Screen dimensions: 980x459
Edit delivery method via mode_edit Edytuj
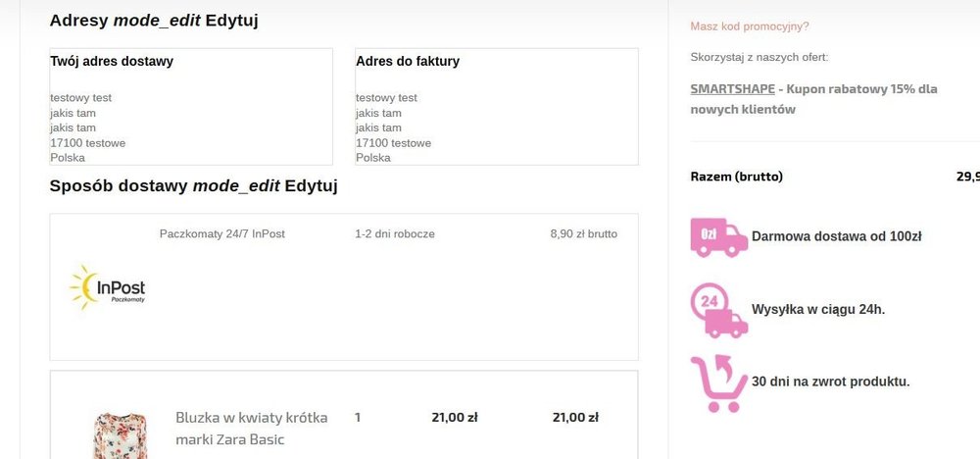pyautogui.click(x=265, y=186)
